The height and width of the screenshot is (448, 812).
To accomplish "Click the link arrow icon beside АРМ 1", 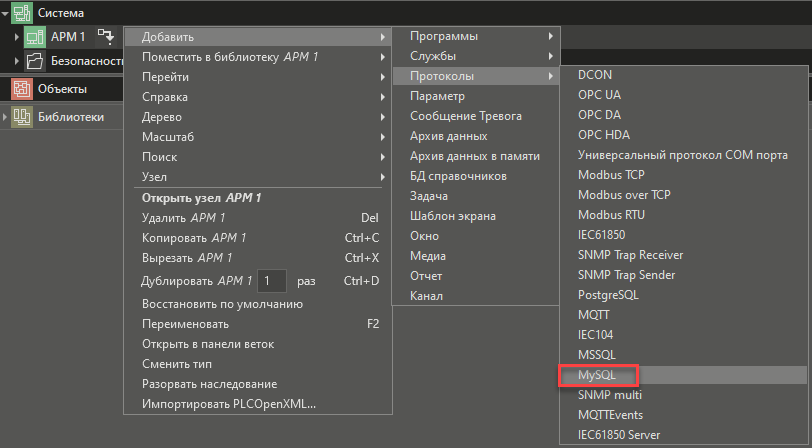I will (106, 37).
